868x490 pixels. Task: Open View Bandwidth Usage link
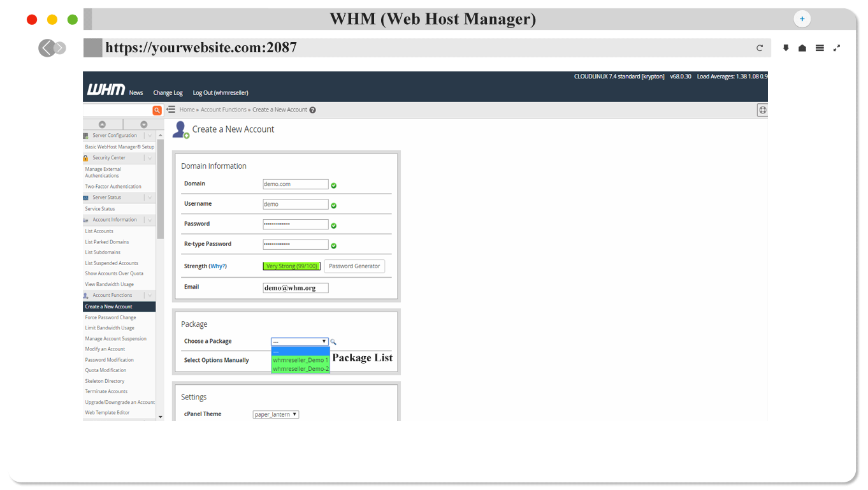[x=110, y=285]
